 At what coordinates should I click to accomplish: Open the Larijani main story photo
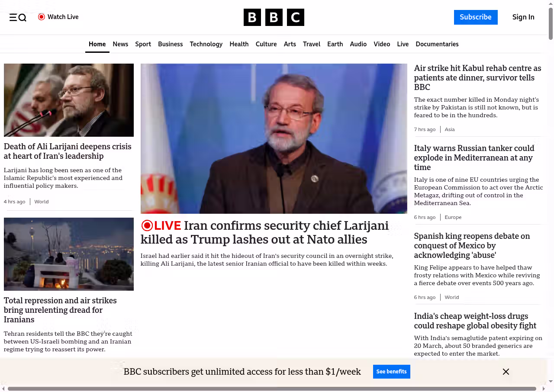[x=274, y=138]
